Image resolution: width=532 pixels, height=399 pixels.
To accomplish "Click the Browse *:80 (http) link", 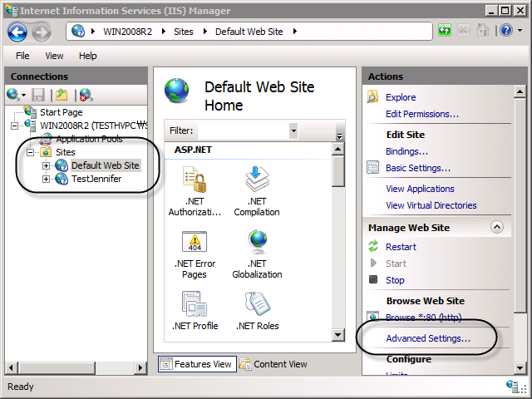I will pyautogui.click(x=423, y=318).
